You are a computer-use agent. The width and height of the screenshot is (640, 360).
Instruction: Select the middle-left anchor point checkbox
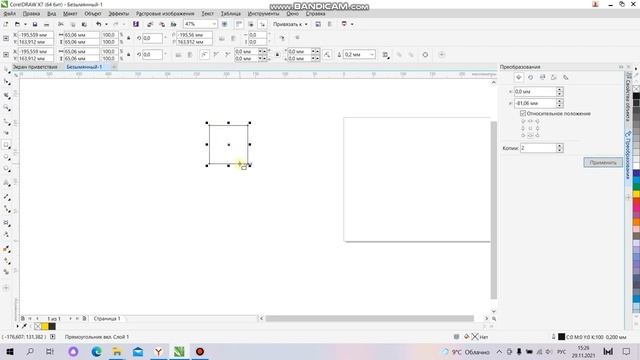[523, 128]
